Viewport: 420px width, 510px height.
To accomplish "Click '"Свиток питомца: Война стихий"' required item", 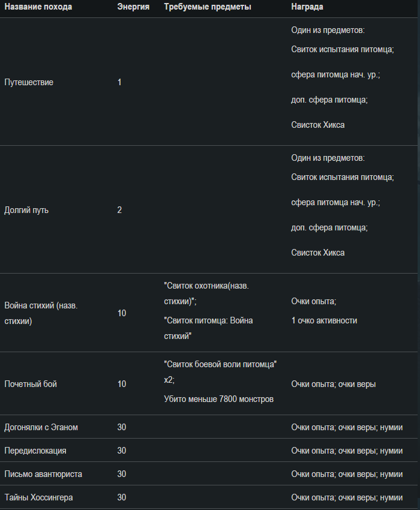I will 209,328.
